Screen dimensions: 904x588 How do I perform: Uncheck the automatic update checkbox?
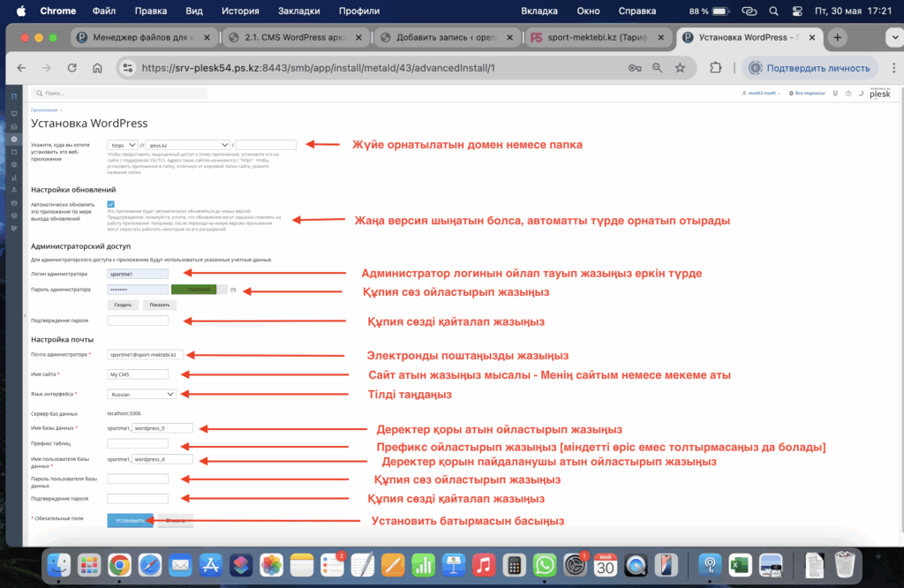(x=110, y=204)
